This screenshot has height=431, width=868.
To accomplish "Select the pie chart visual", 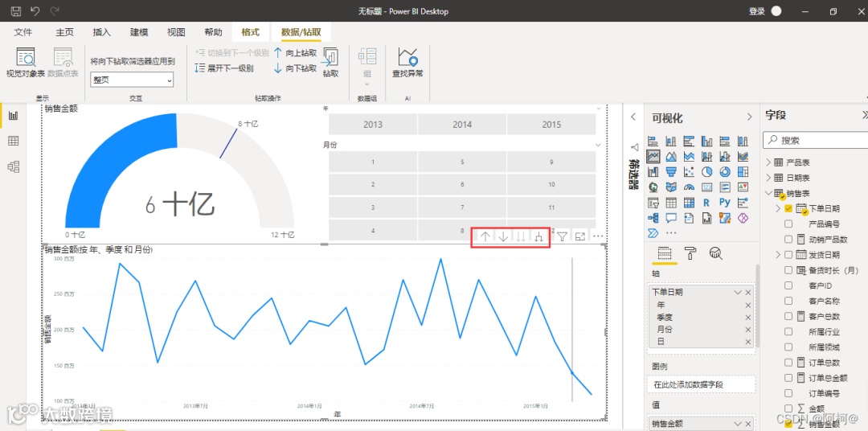I will pyautogui.click(x=706, y=172).
